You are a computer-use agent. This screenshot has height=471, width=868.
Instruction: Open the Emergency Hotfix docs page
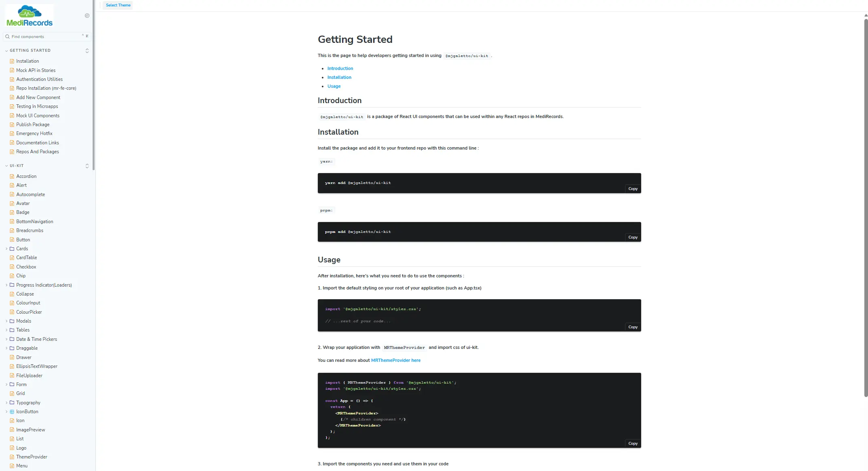pos(34,133)
